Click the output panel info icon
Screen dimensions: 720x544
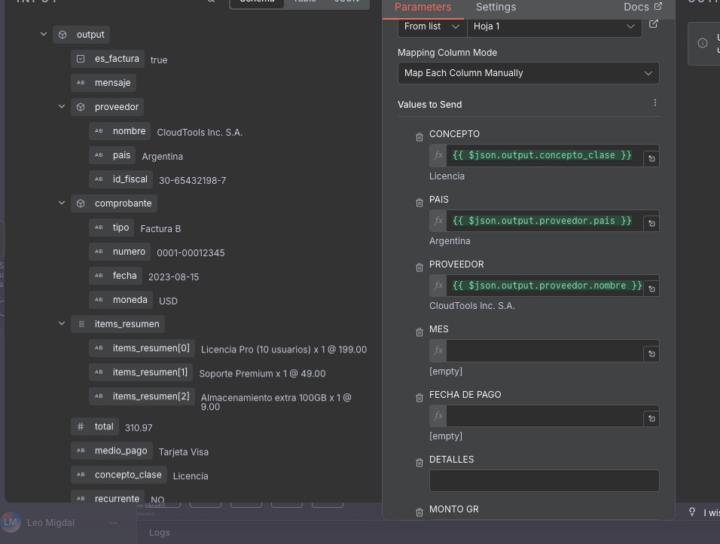tap(702, 43)
